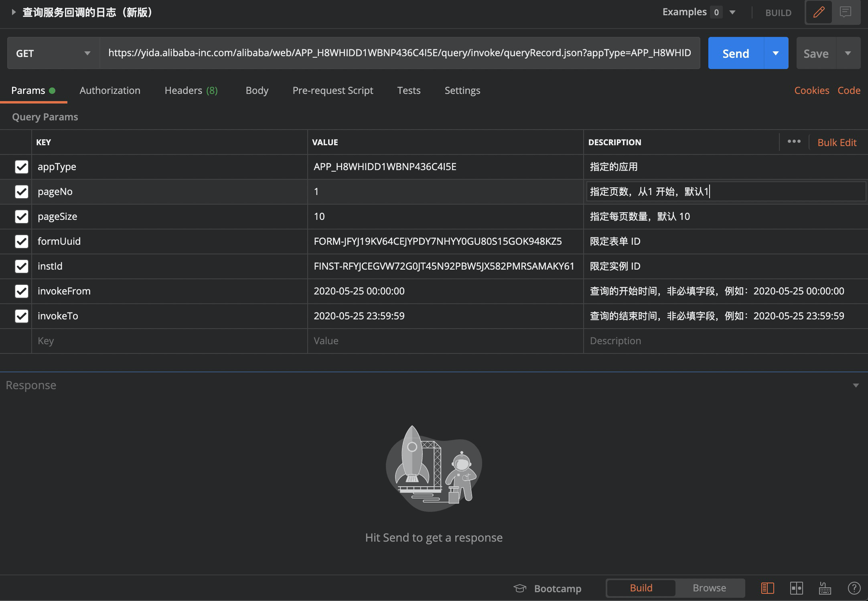Screen dimensions: 868x601
Task: Open the Pre-request Script tab
Action: click(x=333, y=91)
